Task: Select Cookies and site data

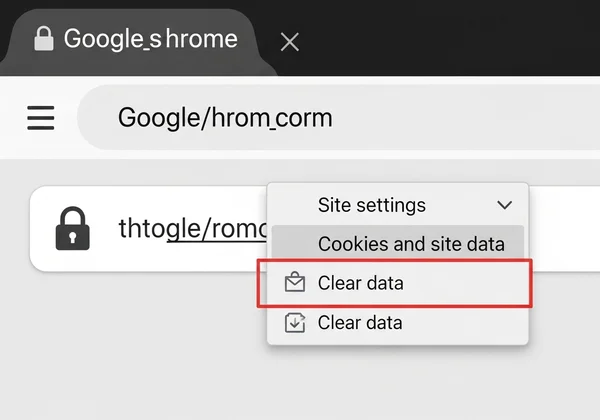Action: click(x=398, y=244)
